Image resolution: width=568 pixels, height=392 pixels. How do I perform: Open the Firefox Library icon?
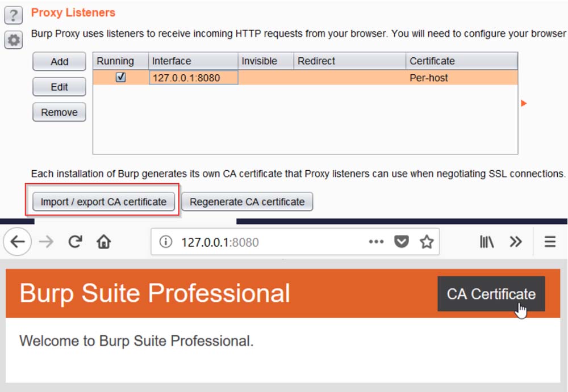[x=487, y=242]
